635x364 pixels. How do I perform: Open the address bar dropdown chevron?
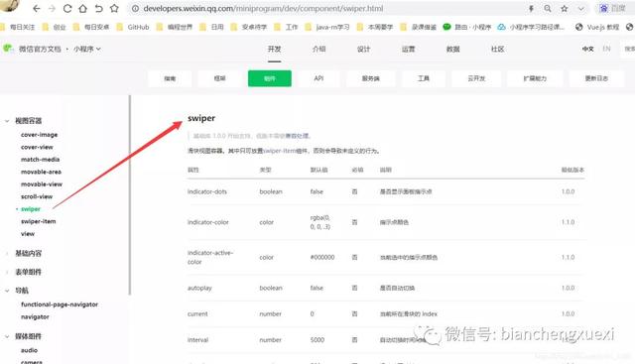tap(581, 9)
